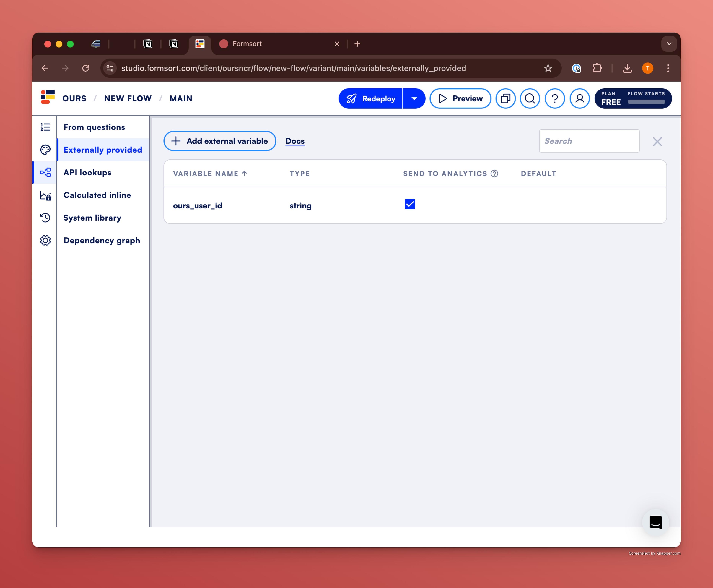The width and height of the screenshot is (713, 588).
Task: Open the settings gear icon in sidebar
Action: 45,240
